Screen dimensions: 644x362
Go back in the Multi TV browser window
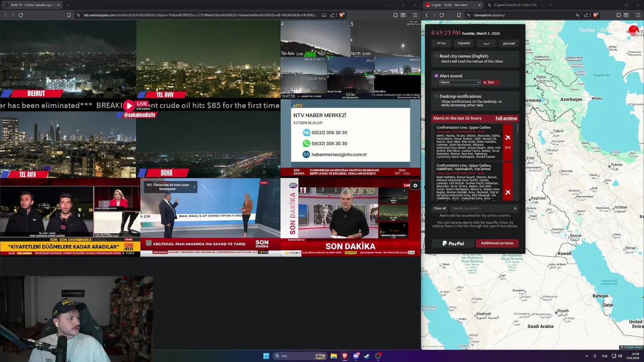[6, 15]
